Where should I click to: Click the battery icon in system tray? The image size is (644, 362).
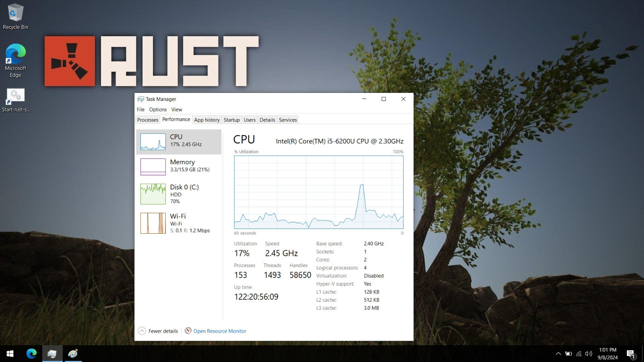568,354
